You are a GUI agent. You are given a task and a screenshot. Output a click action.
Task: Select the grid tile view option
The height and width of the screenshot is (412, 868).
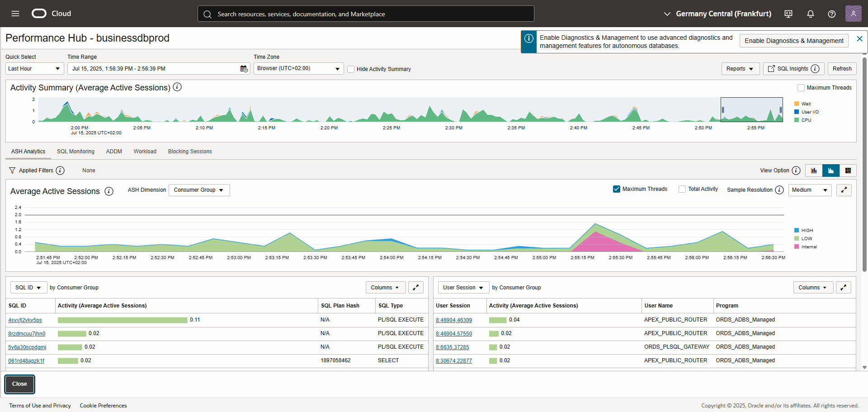(x=848, y=170)
